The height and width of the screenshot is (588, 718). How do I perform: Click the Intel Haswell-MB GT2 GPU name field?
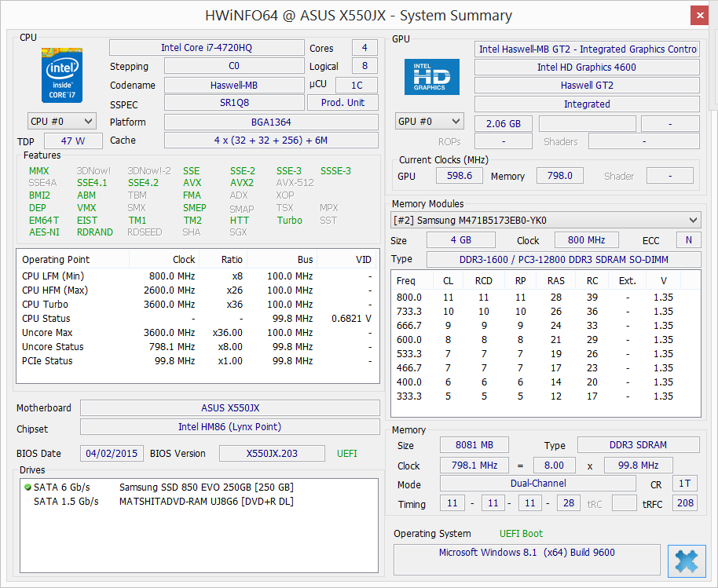click(x=587, y=49)
